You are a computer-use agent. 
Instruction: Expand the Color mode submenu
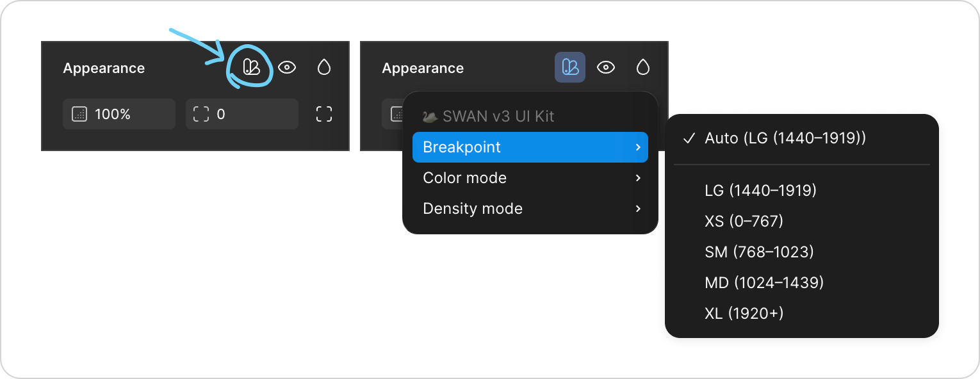tap(530, 178)
